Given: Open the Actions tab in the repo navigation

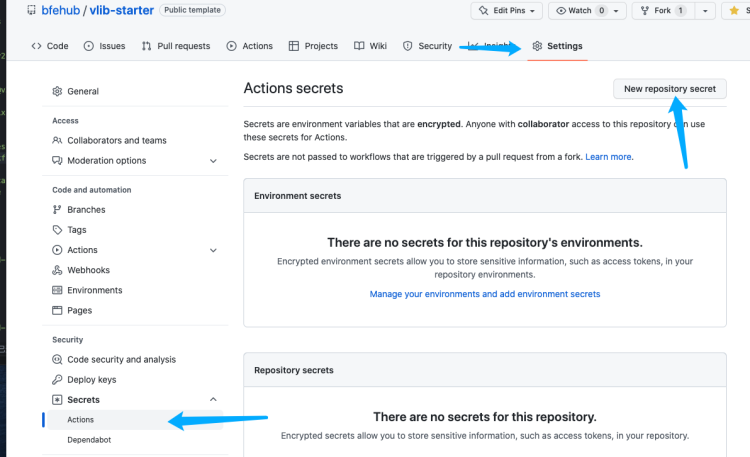Looking at the screenshot, I should tap(250, 46).
